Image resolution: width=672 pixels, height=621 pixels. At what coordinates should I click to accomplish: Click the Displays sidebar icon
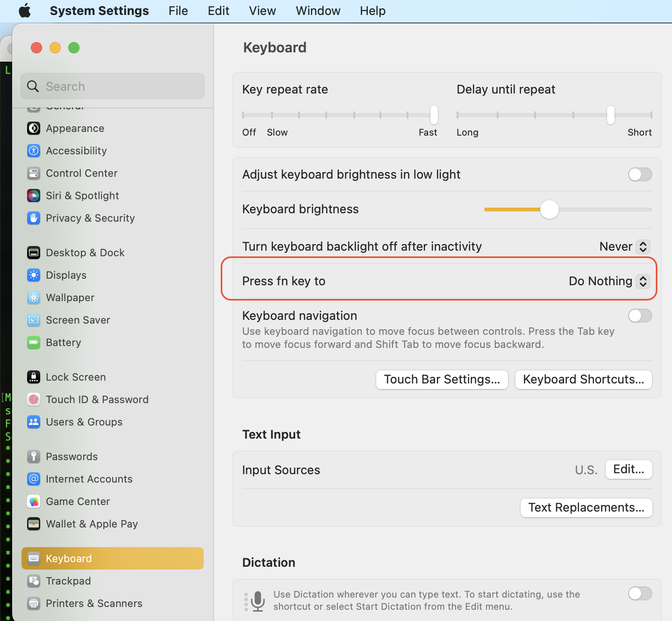pyautogui.click(x=34, y=275)
